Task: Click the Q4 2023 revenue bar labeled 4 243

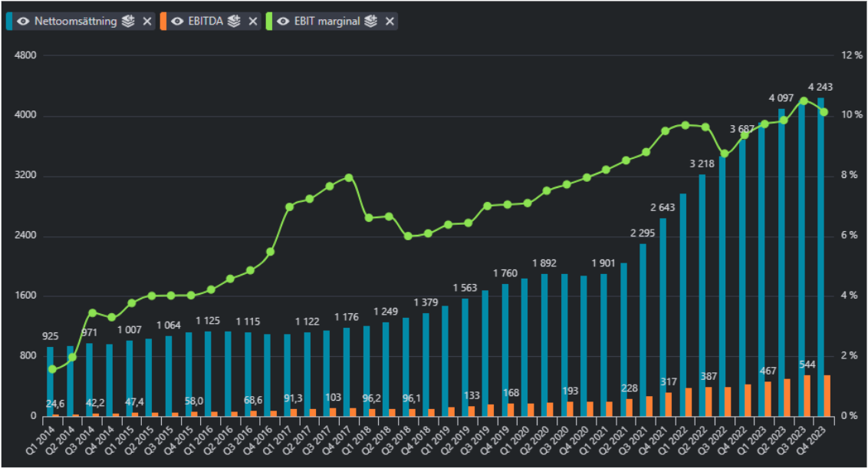Action: click(x=821, y=256)
